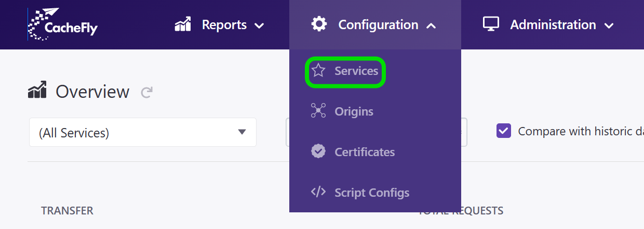Viewport: 644px width, 229px height.
Task: Select Services from the Configuration menu
Action: (x=356, y=71)
